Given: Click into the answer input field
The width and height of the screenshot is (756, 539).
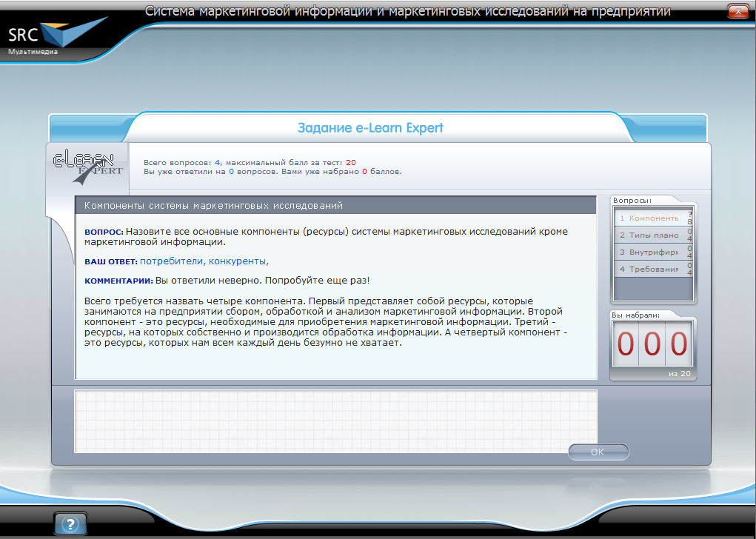Looking at the screenshot, I should [x=335, y=421].
